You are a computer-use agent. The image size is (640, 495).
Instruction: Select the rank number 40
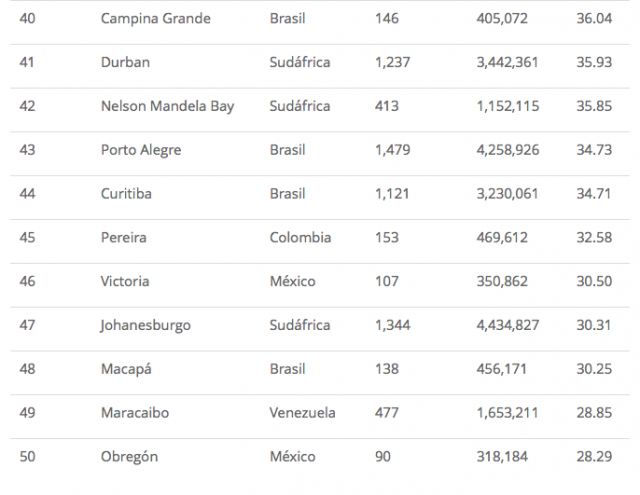[x=27, y=18]
